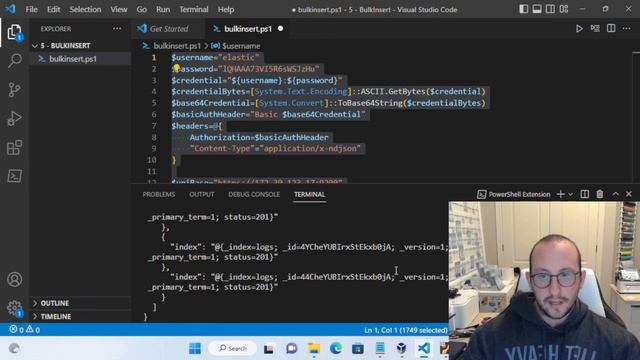This screenshot has width=640, height=360.
Task: Open Explorer Views and More Actions ellipsis
Action: coord(117,29)
